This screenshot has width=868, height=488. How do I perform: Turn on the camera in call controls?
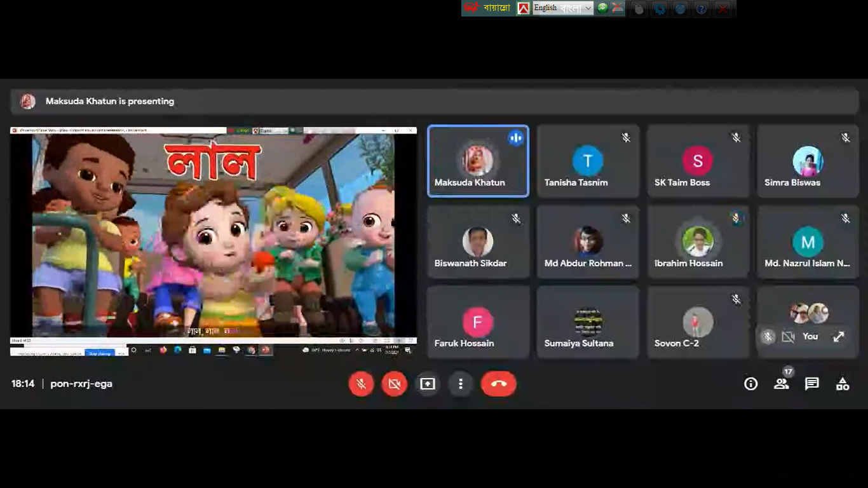(394, 384)
